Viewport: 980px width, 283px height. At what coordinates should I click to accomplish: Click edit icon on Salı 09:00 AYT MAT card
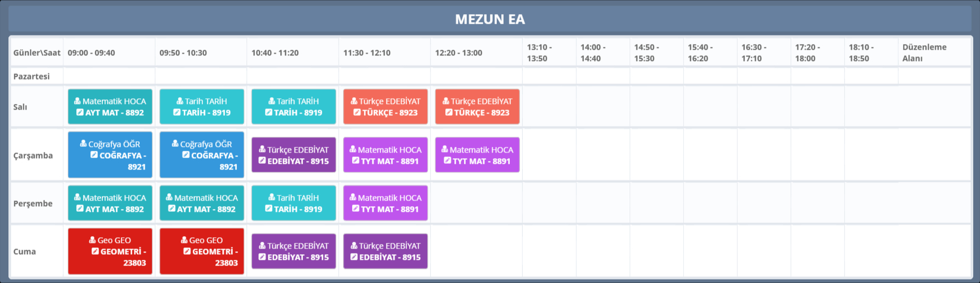coord(80,112)
